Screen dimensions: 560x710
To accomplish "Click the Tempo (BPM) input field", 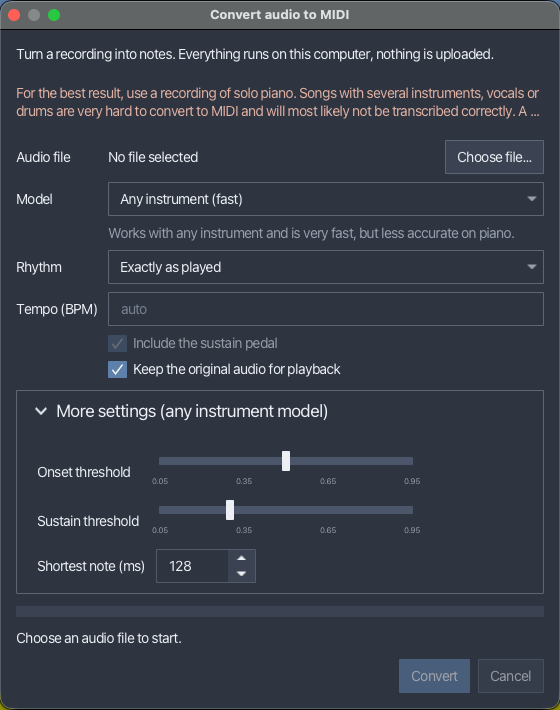I will pyautogui.click(x=325, y=309).
